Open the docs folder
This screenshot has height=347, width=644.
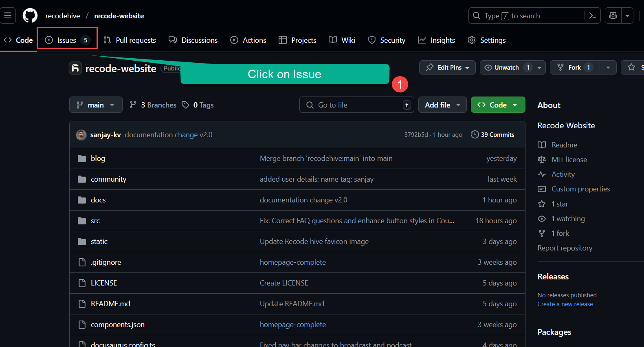point(98,200)
